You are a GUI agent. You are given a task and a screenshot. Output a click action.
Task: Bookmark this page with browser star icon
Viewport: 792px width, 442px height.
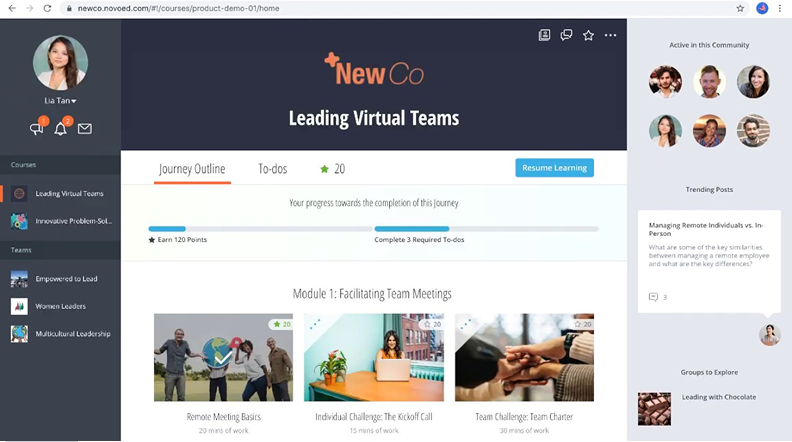740,8
